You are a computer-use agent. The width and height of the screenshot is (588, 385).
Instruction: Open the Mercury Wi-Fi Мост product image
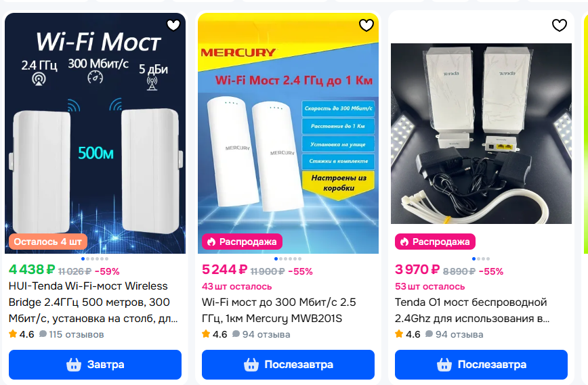tap(288, 133)
